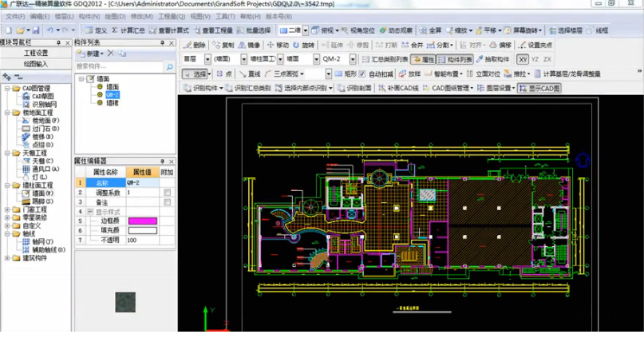Click the 合并 merge tool
Image resolution: width=644 pixels, height=350 pixels.
(412, 45)
